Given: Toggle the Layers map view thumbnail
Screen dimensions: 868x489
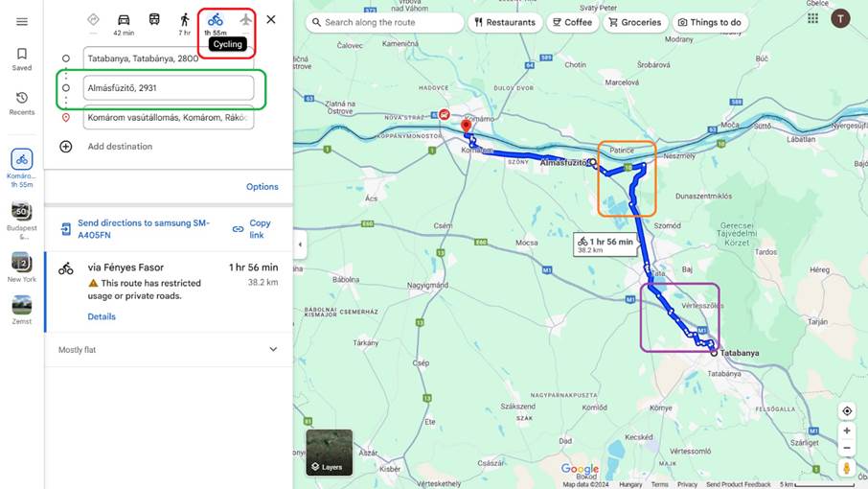Looking at the screenshot, I should point(330,453).
